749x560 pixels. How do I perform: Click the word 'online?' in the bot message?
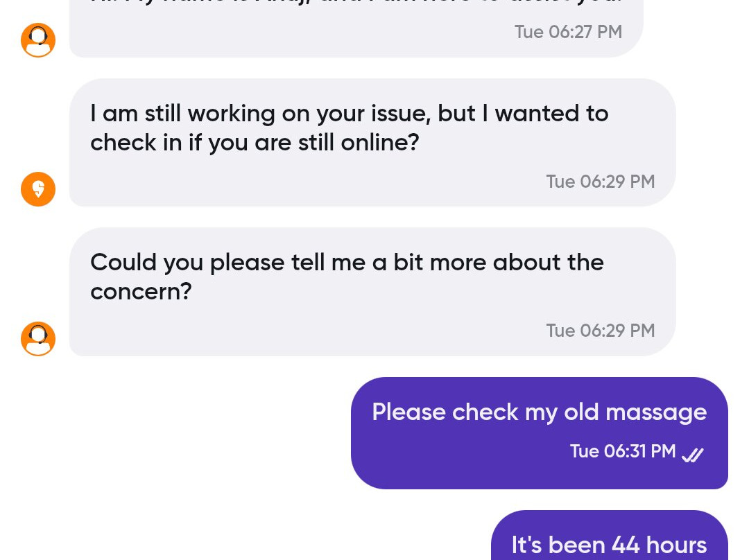(380, 143)
